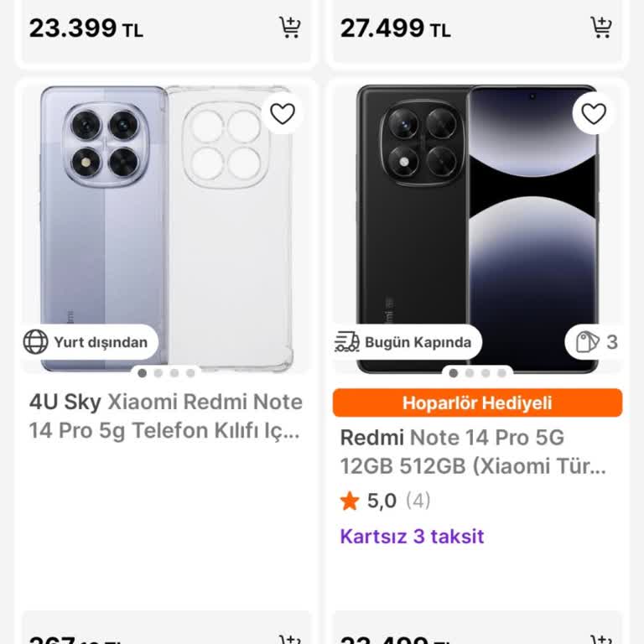Select third image dot under black Redmi
The image size is (644, 644).
[x=486, y=373]
